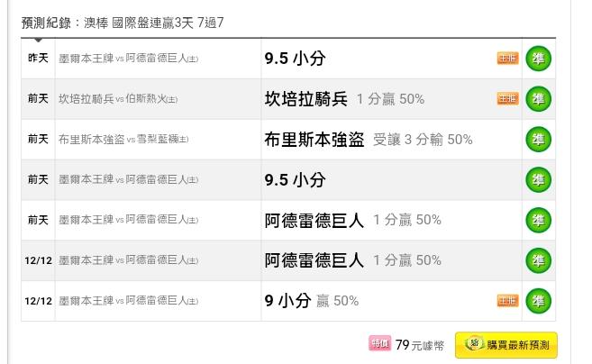Open 布里斯本強盜 vs 雪梨藍襪 matchup

[123, 140]
